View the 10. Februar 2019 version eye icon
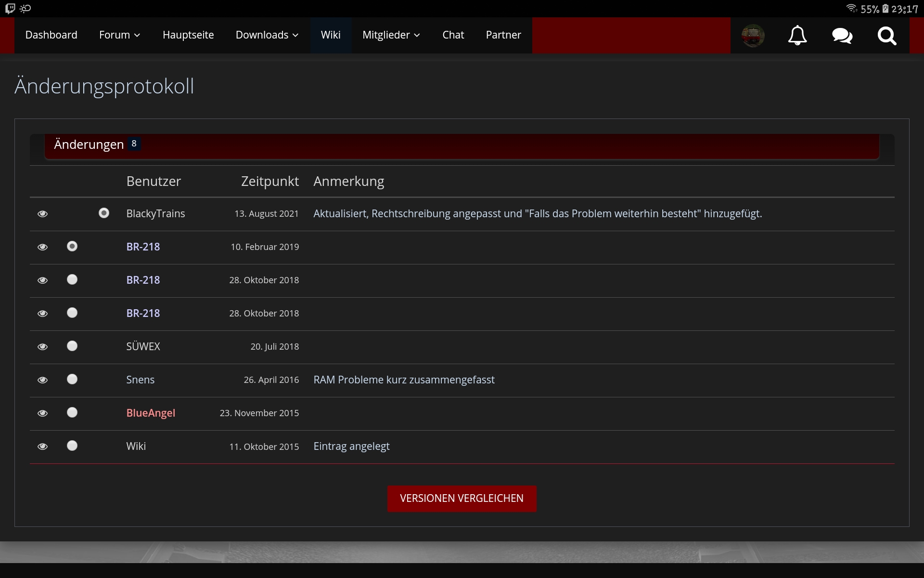The width and height of the screenshot is (924, 578). (x=42, y=247)
